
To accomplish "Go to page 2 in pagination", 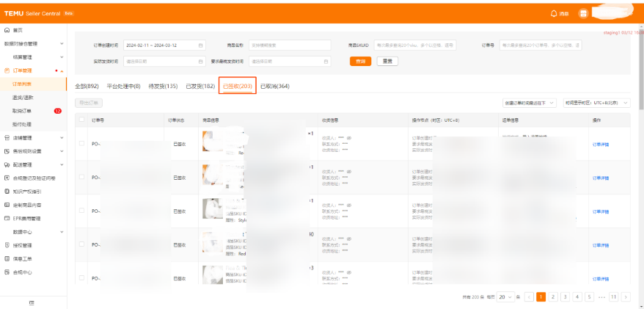I will [x=554, y=297].
